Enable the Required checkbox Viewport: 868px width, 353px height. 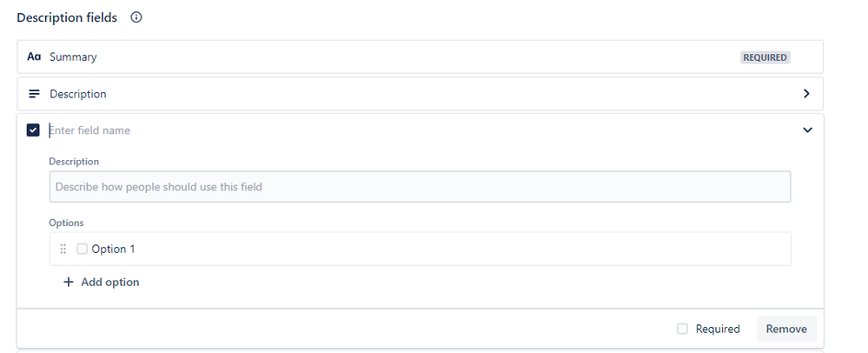(683, 329)
